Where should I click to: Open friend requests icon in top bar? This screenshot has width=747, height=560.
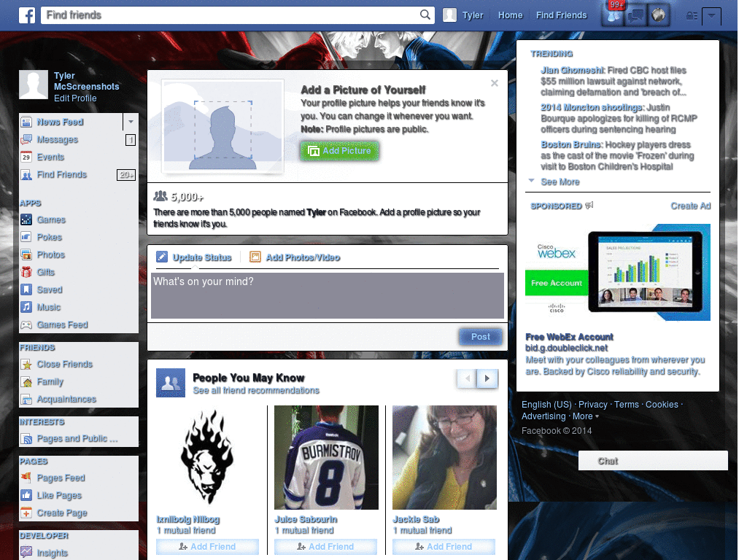(x=614, y=15)
